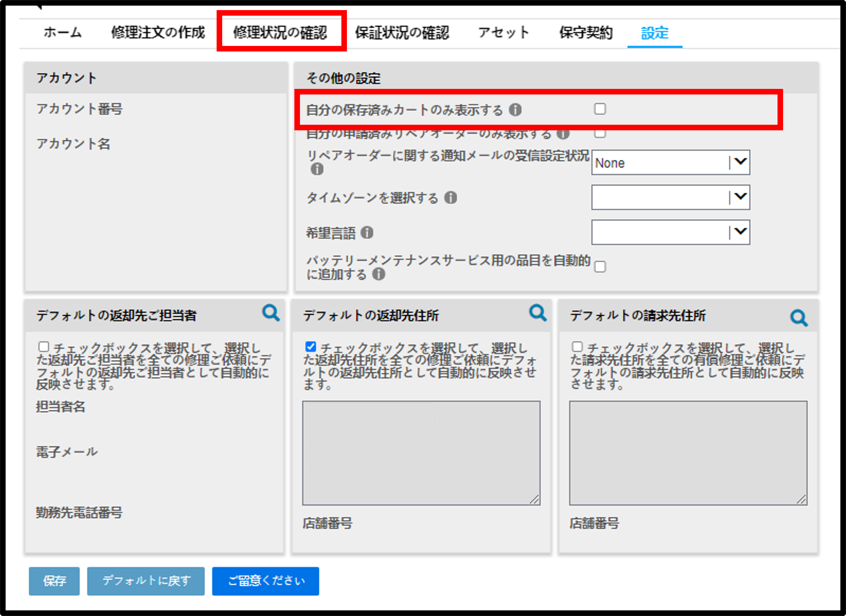Open the 保守契約 tab
Image resolution: width=846 pixels, height=616 pixels.
[586, 32]
